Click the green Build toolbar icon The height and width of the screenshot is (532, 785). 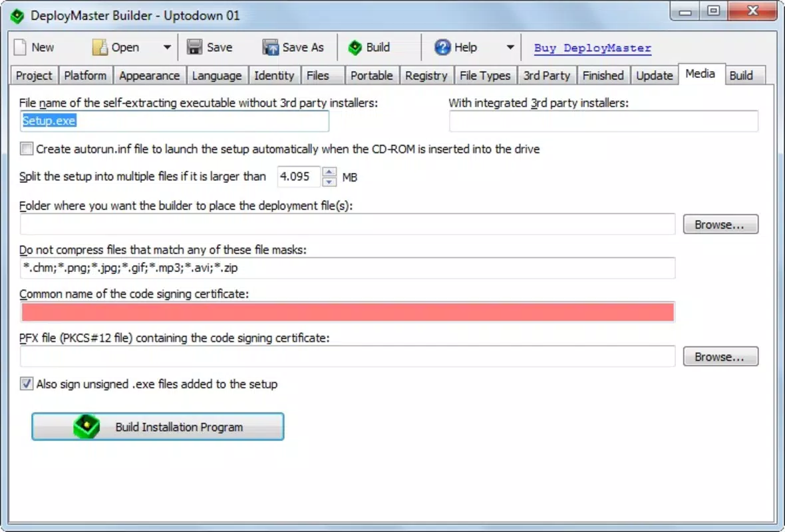point(355,47)
